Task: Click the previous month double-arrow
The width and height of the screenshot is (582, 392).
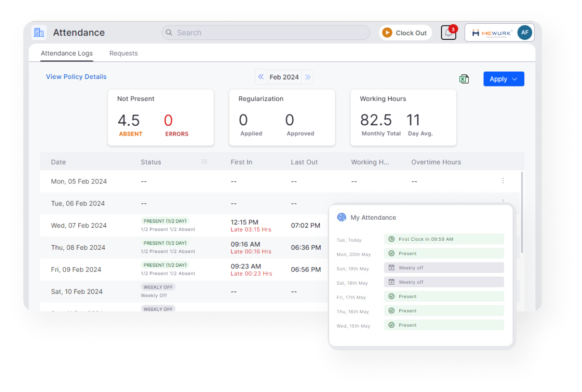Action: click(x=261, y=77)
